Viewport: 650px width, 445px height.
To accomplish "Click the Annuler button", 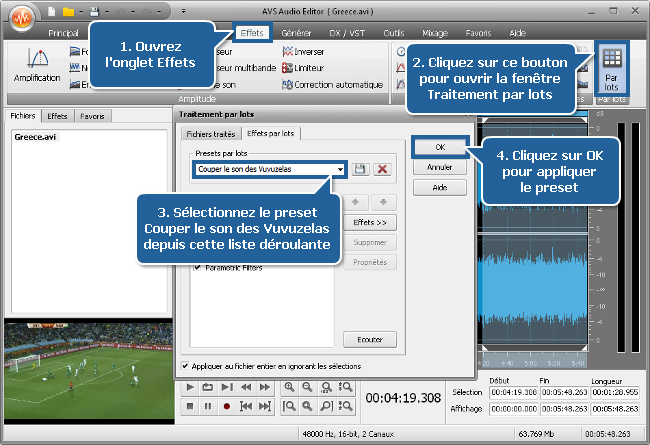I will 440,167.
